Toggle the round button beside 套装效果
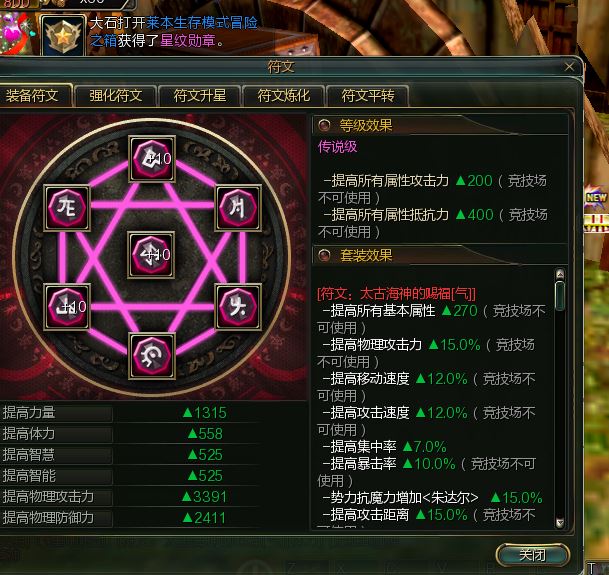609x575 pixels. point(324,255)
